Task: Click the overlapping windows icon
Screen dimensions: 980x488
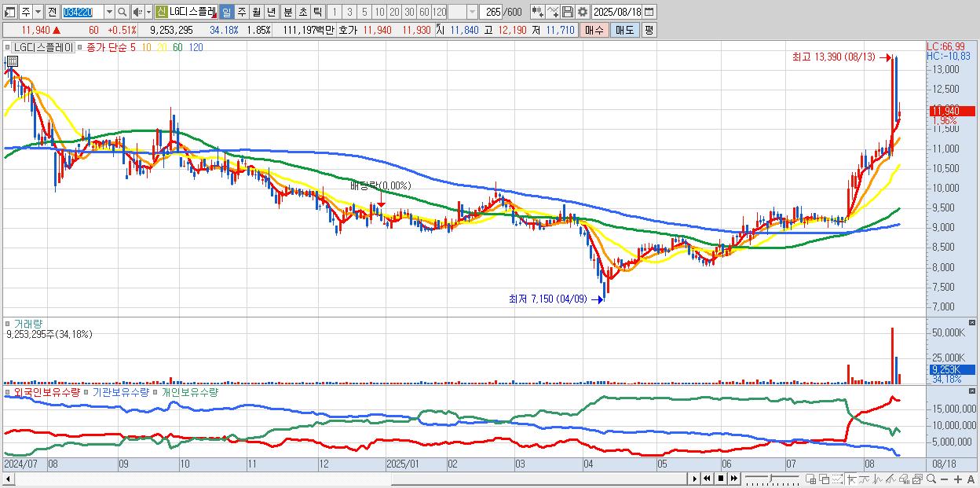Action: click(825, 479)
